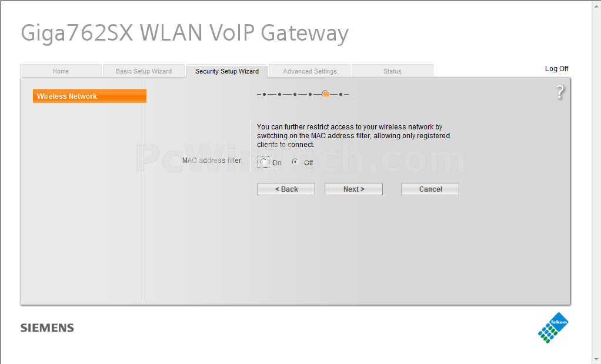Go to the Advanced Settings tab
This screenshot has width=601, height=364.
point(310,71)
